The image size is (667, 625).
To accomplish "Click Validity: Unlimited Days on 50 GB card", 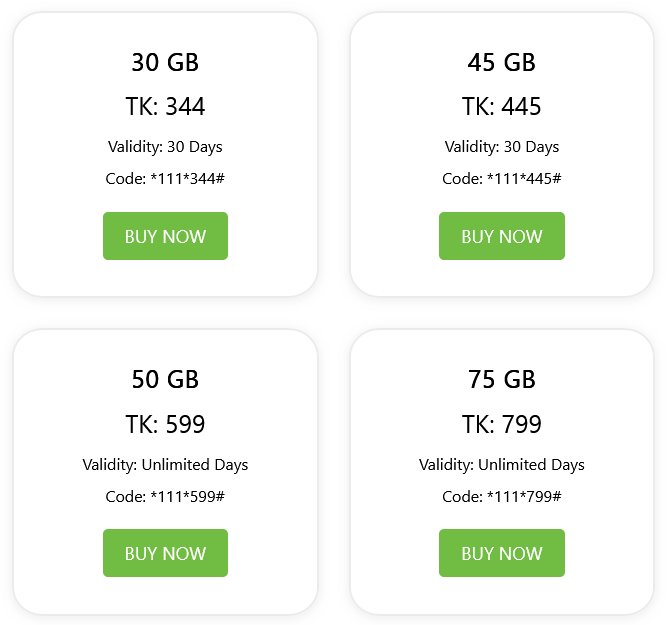I will tap(165, 465).
